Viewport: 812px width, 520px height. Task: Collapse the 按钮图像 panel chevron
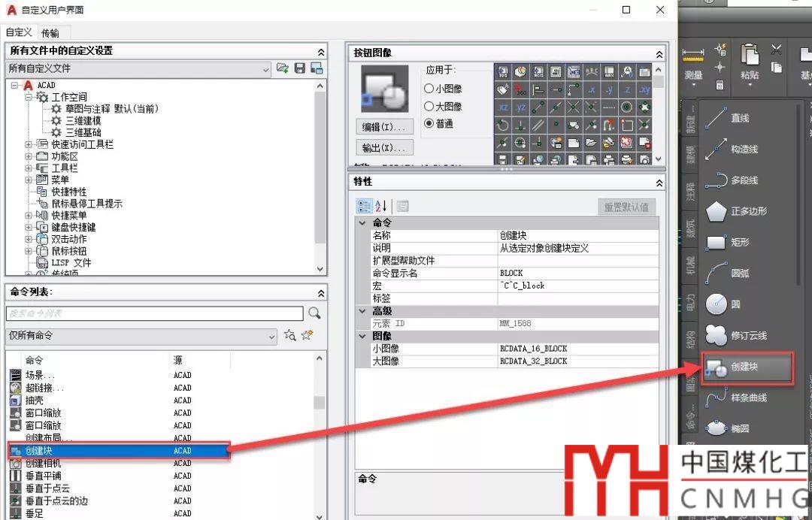659,54
